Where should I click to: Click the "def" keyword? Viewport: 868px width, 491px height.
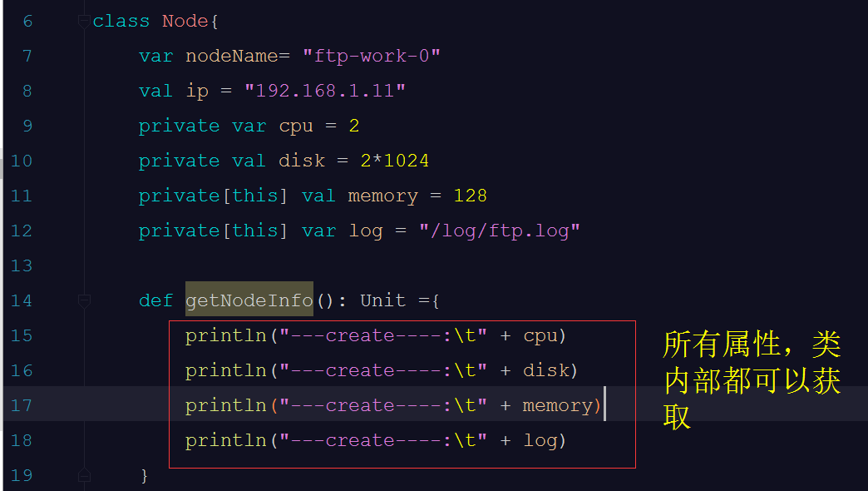(155, 301)
